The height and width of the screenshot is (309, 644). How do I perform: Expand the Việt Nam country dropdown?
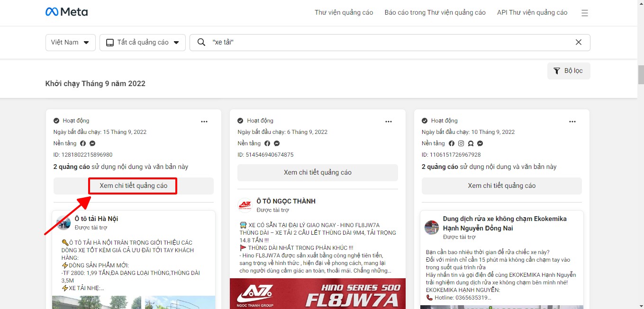[x=71, y=42]
